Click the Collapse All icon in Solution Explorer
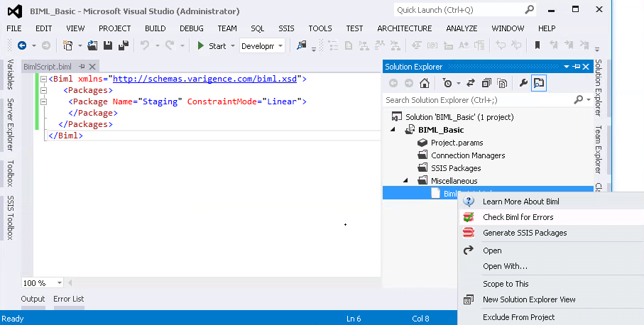Screen dimensions: 644x325 486,83
